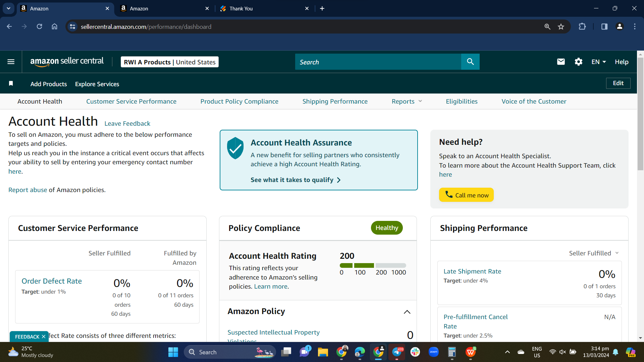644x362 pixels.
Task: Open the Seller Fulfilled dropdown in Shipping Performance
Action: pos(594,253)
